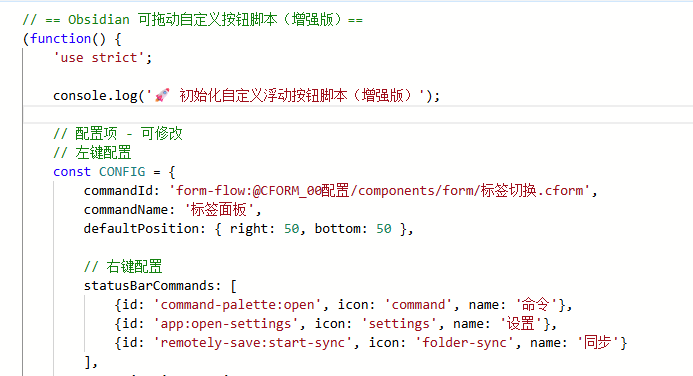Click the '同步' name string

pos(598,343)
